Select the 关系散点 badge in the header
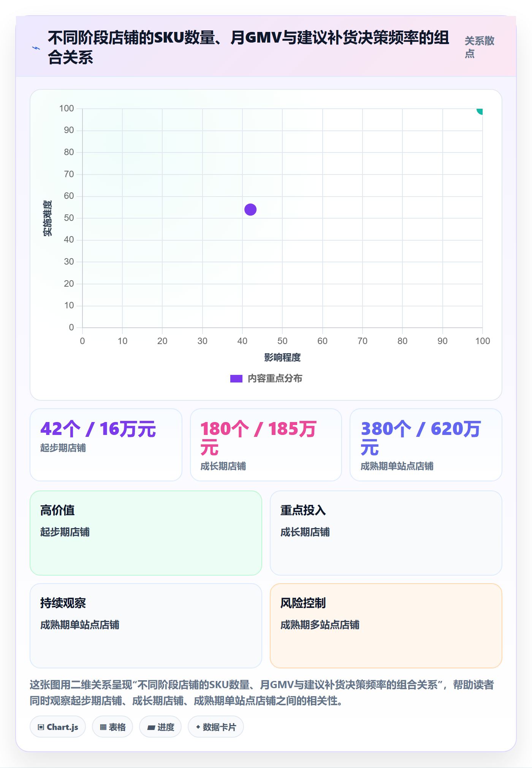Viewport: 532px width, 768px height. click(480, 47)
